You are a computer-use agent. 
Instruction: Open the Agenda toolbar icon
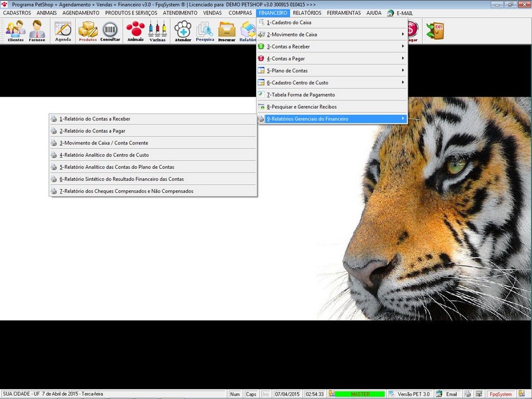pos(63,31)
